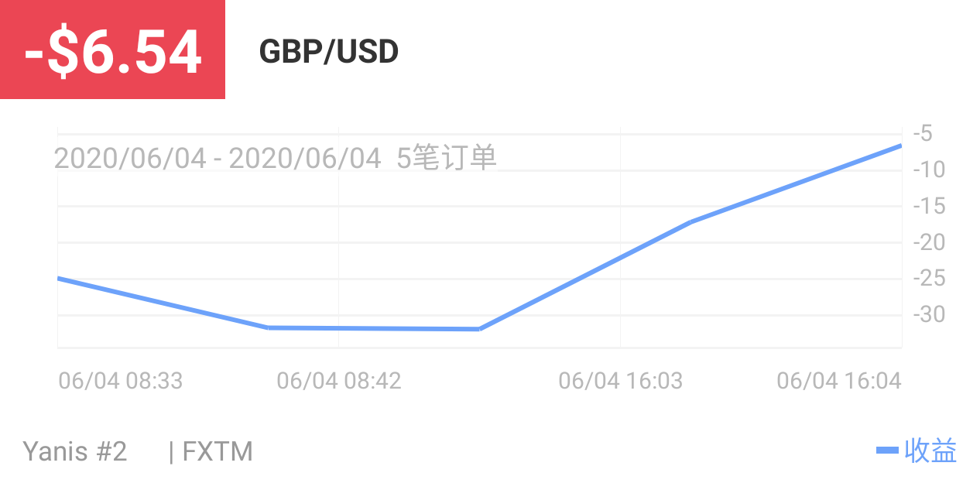Select the 06/04 08:33 time axis label
The image size is (980, 490).
(x=121, y=381)
